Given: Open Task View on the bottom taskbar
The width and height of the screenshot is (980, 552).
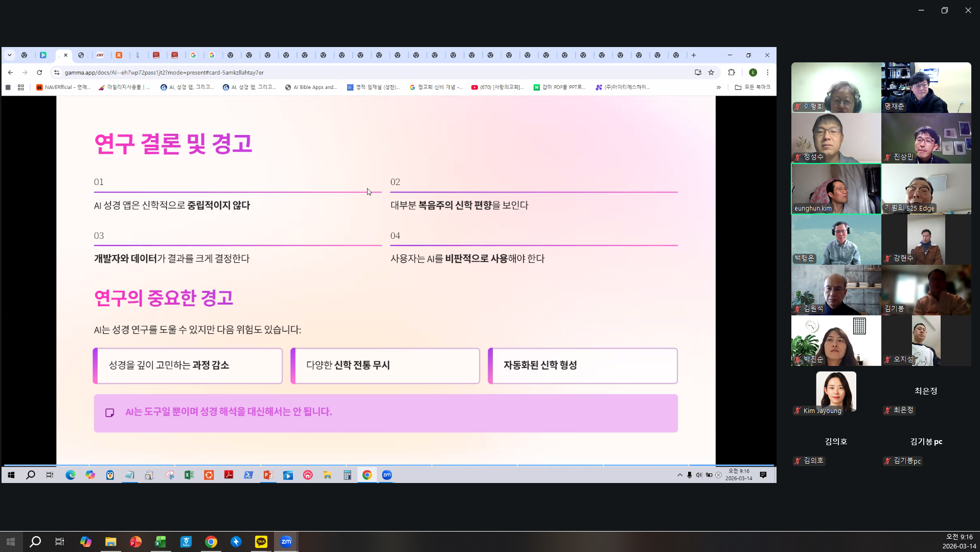Looking at the screenshot, I should pyautogui.click(x=60, y=542).
